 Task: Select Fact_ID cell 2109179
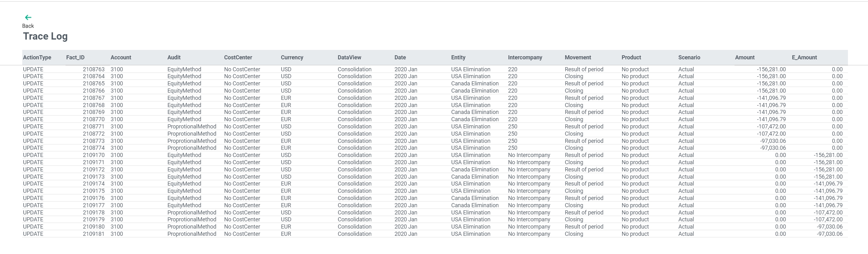pos(94,219)
